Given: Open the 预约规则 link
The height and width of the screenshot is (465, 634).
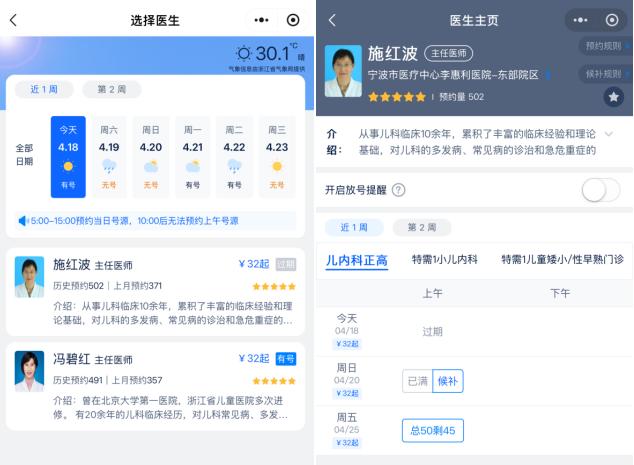Looking at the screenshot, I should click(x=604, y=46).
